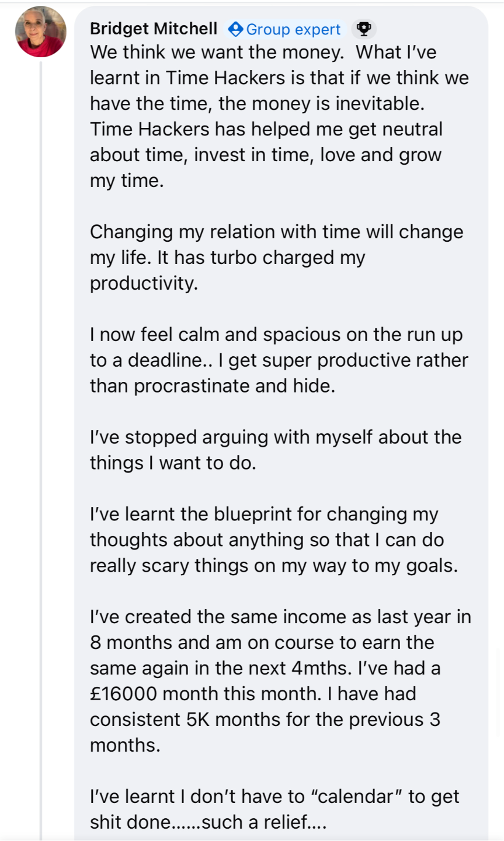The height and width of the screenshot is (841, 504).
Task: Open Bridget Mitchell's profile picture
Action: (40, 32)
